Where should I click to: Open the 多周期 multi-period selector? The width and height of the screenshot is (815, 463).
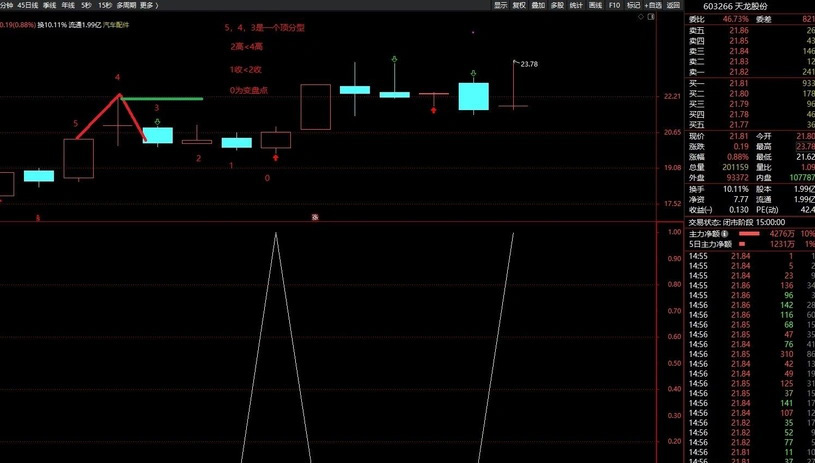click(x=126, y=5)
